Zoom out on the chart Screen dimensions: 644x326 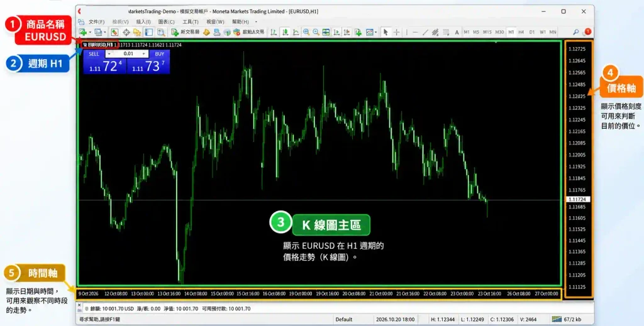click(316, 32)
